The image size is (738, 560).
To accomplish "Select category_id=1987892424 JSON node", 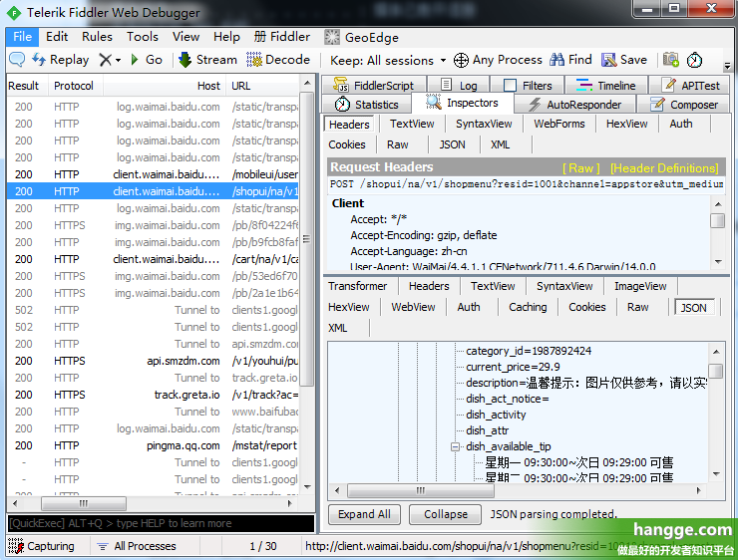I will point(529,351).
